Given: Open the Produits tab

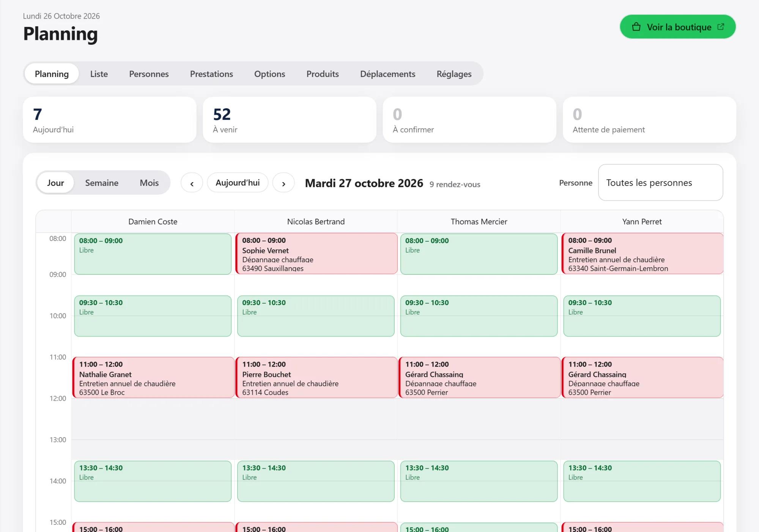Looking at the screenshot, I should pos(323,74).
